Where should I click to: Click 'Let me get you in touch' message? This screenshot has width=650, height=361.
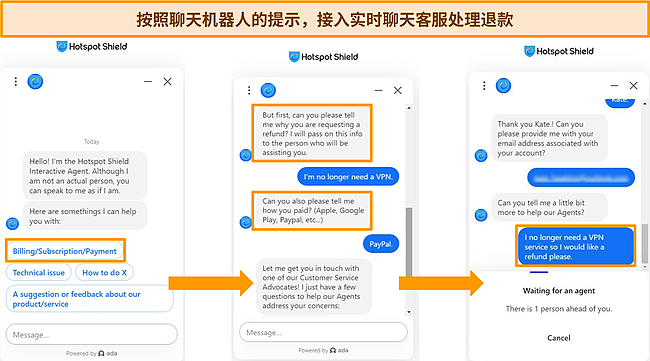pos(314,287)
